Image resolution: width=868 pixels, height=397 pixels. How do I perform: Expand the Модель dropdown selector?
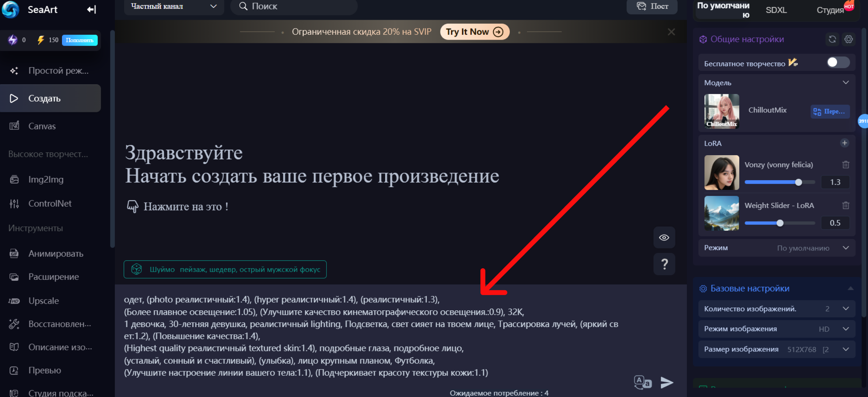845,82
